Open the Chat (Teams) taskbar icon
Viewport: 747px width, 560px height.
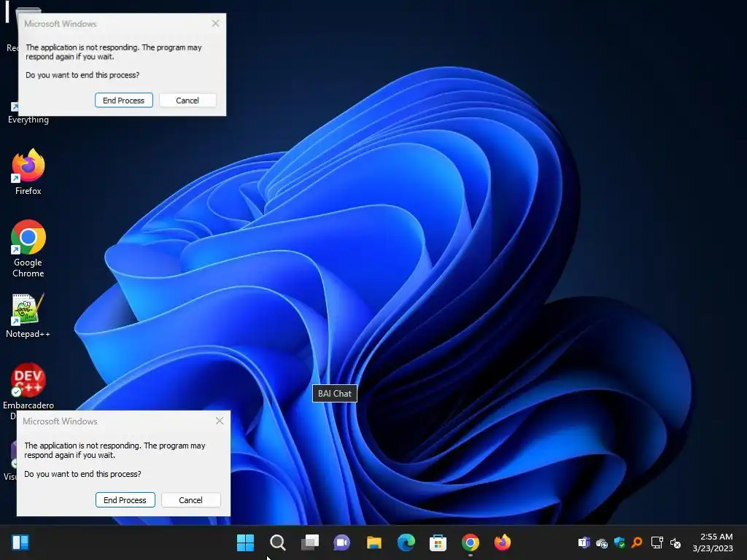341,542
